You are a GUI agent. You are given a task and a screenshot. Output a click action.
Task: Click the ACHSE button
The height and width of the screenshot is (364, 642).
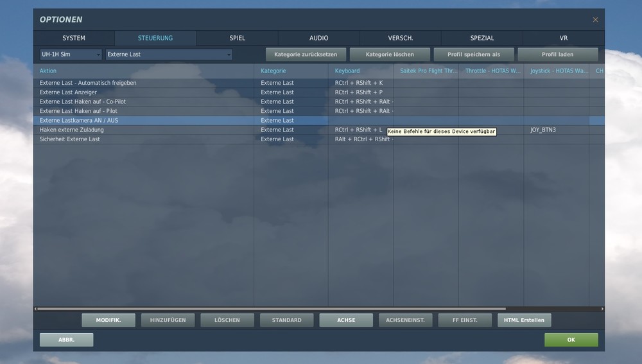click(x=346, y=320)
